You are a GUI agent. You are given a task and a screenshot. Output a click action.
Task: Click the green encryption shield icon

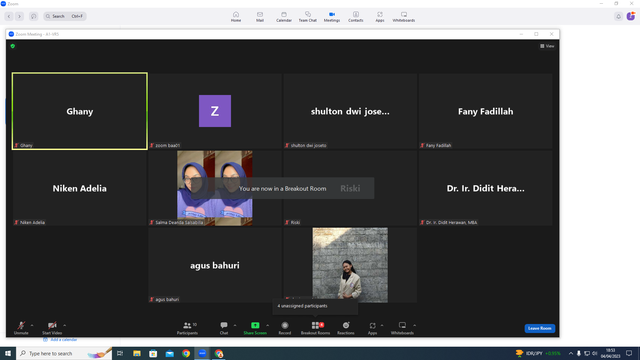coord(13,46)
